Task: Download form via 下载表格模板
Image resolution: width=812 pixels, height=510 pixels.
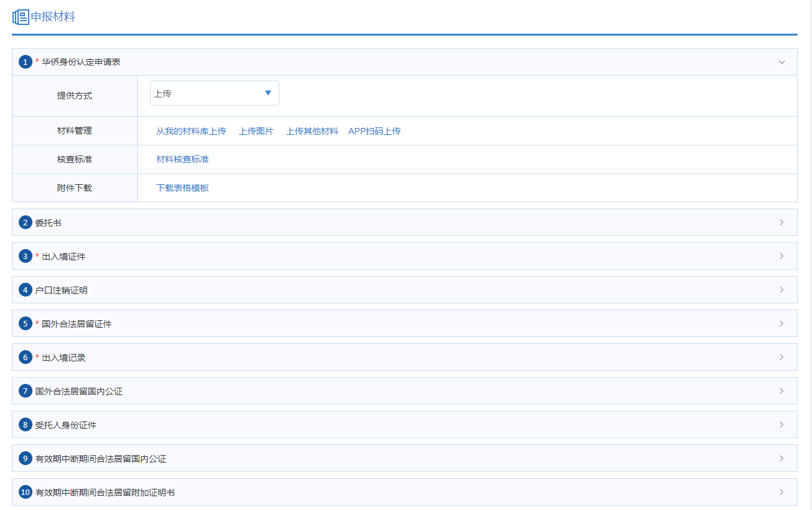Action: [x=182, y=188]
